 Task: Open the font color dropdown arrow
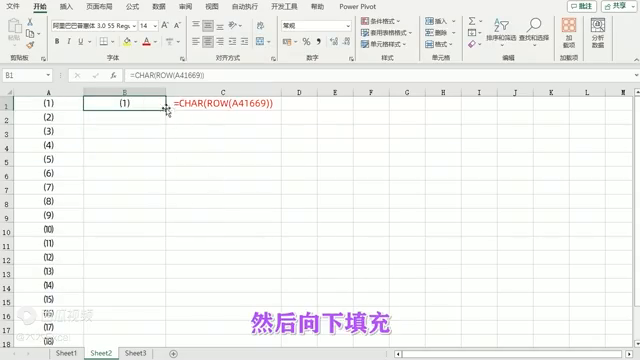[156, 42]
